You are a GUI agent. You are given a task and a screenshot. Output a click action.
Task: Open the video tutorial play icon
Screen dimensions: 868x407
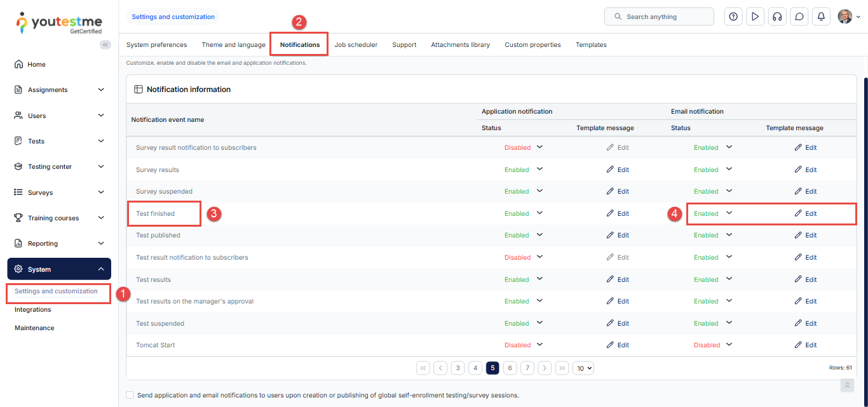pyautogui.click(x=755, y=17)
